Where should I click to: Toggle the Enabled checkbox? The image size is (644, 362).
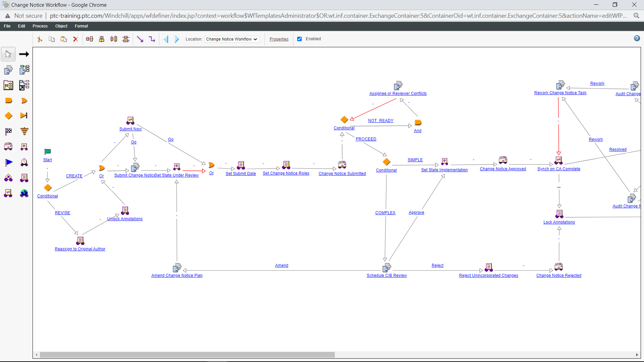[300, 39]
